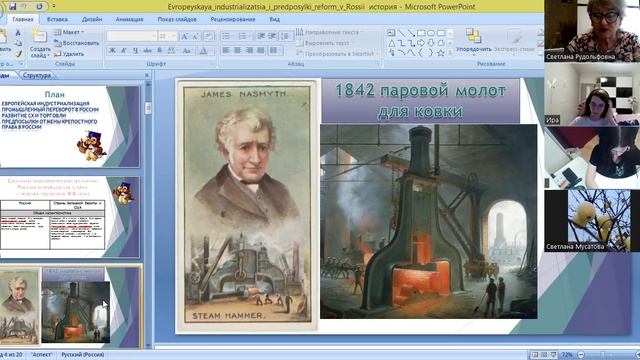The image size is (640, 360).
Task: Select the down arrow shape in gallery
Action: [431, 43]
